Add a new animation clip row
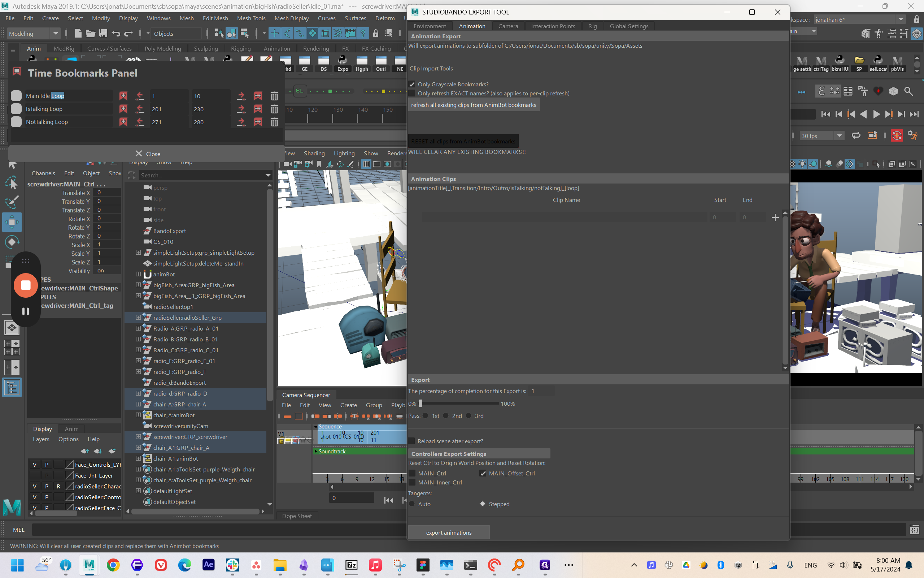 coord(775,217)
